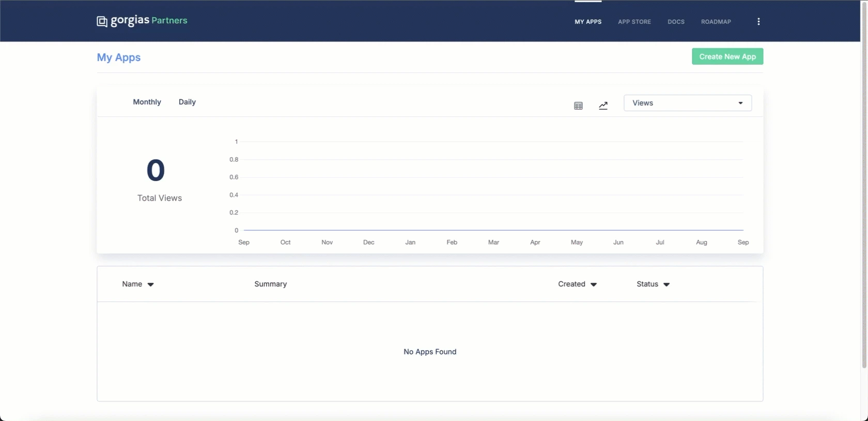This screenshot has width=868, height=421.
Task: Open the Roadmap nav item
Action: point(716,22)
